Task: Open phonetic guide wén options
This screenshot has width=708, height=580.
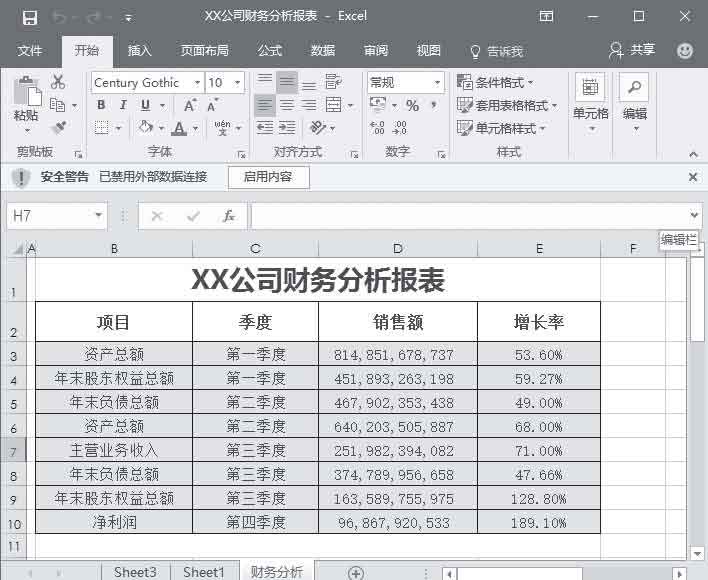Action: (222, 128)
